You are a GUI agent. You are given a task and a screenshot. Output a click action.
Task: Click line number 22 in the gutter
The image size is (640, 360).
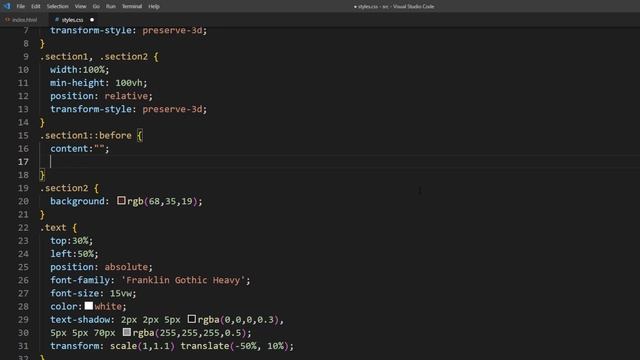[23, 228]
